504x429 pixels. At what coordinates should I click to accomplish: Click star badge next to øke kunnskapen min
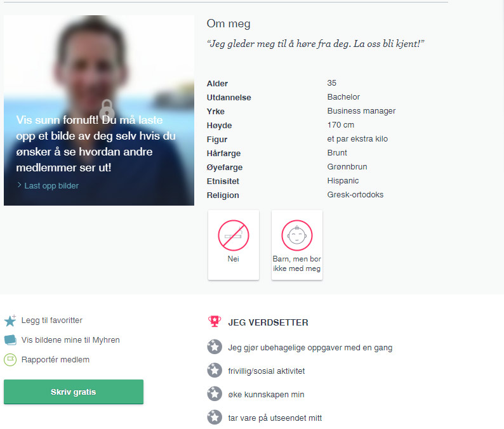[x=215, y=394]
